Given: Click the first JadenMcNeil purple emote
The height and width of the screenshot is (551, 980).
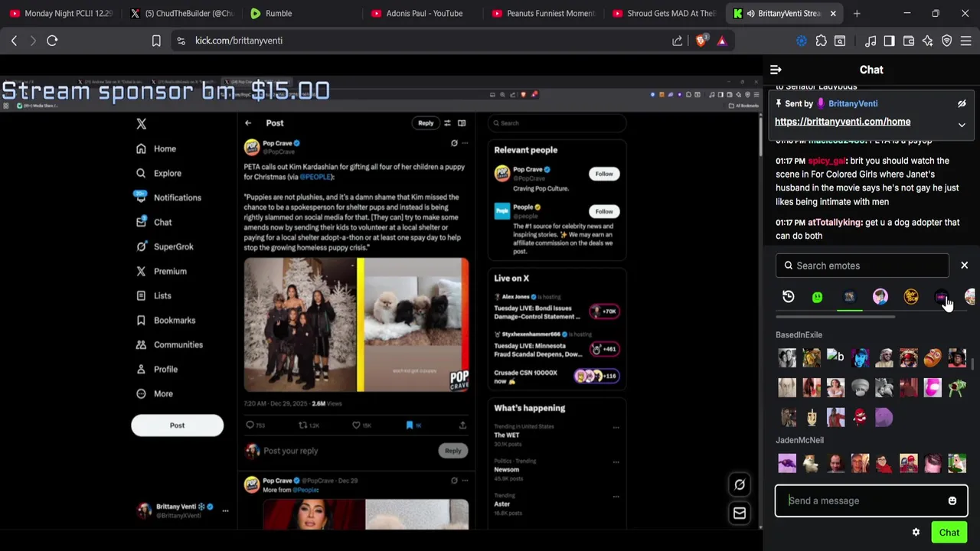Looking at the screenshot, I should point(787,463).
